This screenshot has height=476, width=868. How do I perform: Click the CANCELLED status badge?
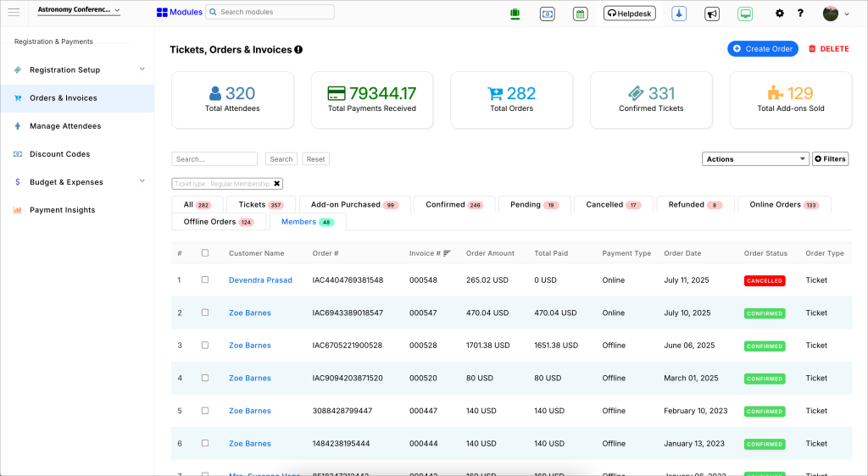coord(765,281)
